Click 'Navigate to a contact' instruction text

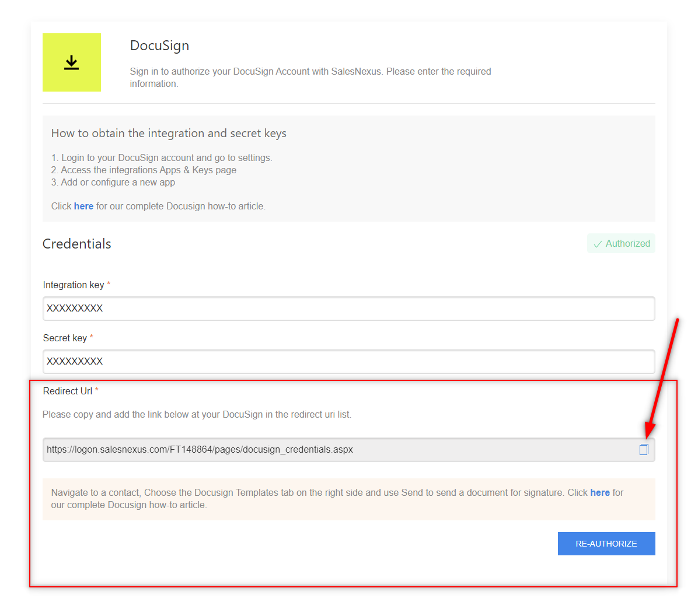click(337, 499)
